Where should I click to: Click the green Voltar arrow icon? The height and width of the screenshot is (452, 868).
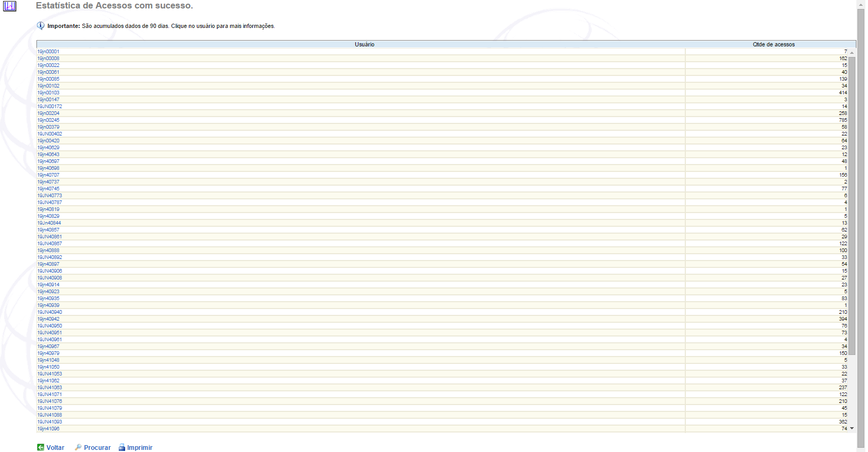tap(41, 447)
